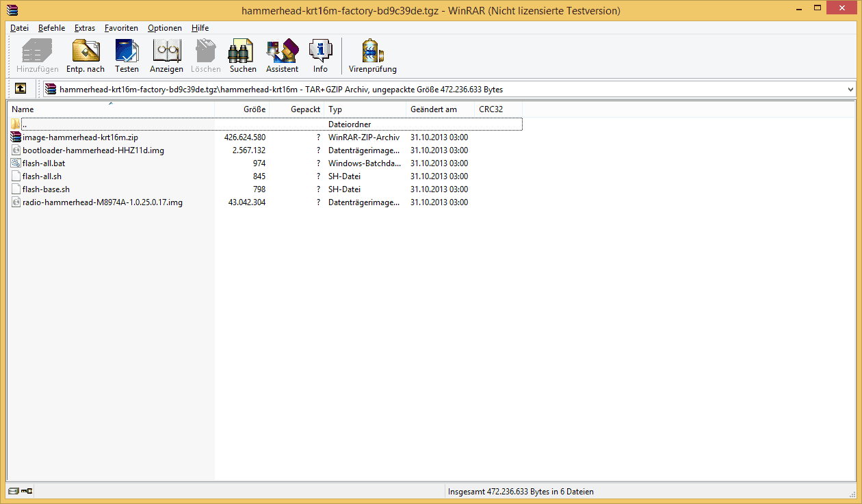Open the Favoriten menu
Screen dimensions: 862x504
click(x=121, y=28)
